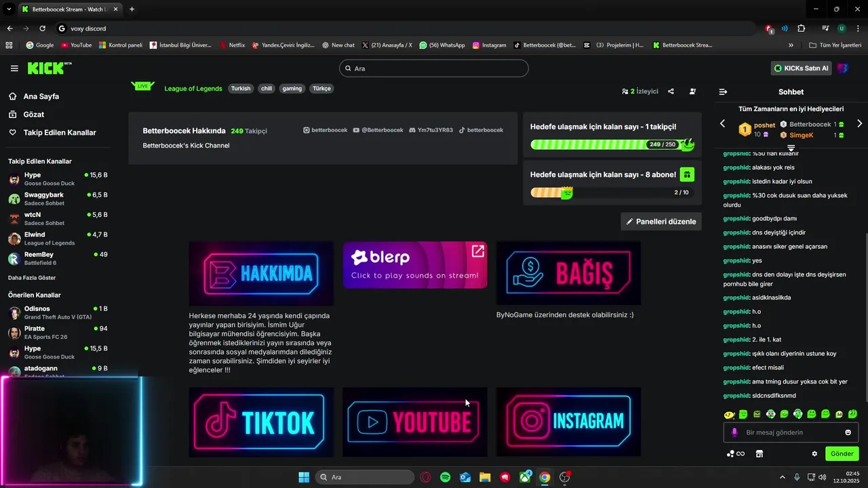Open the BAĞIŞ donation panel
The height and width of the screenshot is (488, 868).
(x=568, y=273)
